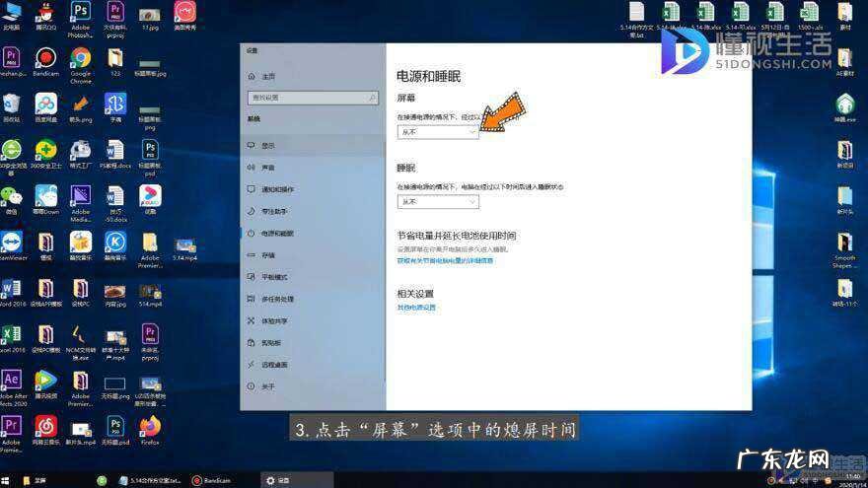The width and height of the screenshot is (868, 488).
Task: Select Display (显示) in Settings sidebar
Action: [x=313, y=146]
